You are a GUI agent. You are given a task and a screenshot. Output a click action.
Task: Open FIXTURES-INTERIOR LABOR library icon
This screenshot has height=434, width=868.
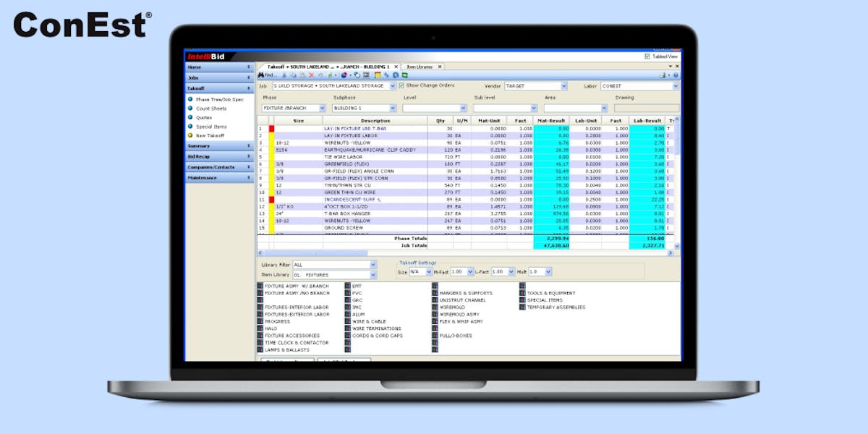pos(260,307)
